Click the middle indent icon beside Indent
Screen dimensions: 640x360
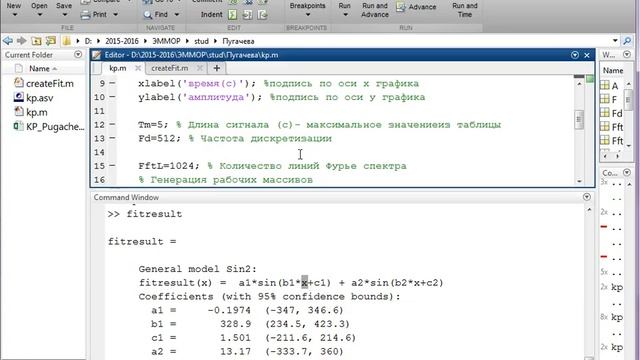[x=247, y=15]
